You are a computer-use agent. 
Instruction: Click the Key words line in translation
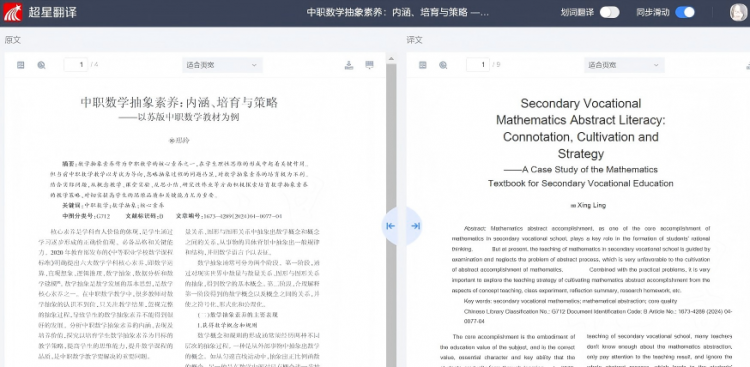point(570,301)
